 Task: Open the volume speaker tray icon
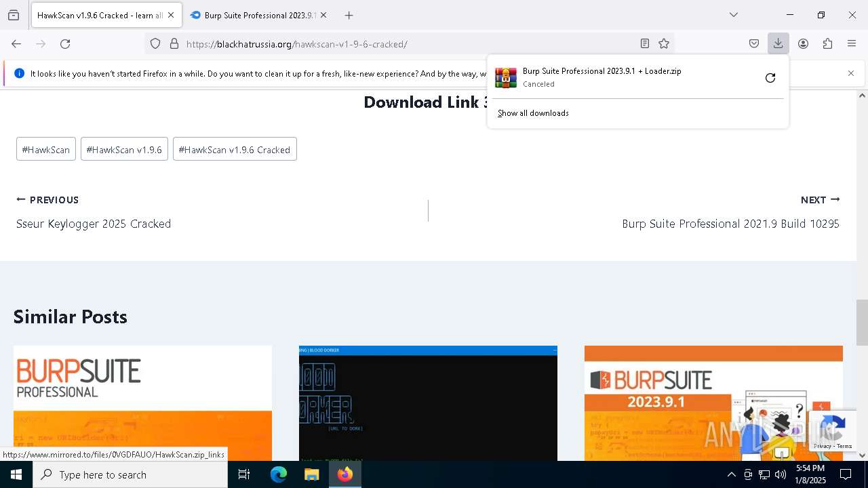point(781,474)
